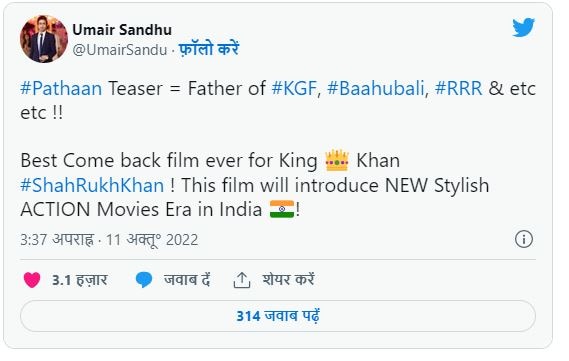This screenshot has height=361, width=569.
Task: Click the Twitter bird logo
Action: tap(523, 27)
